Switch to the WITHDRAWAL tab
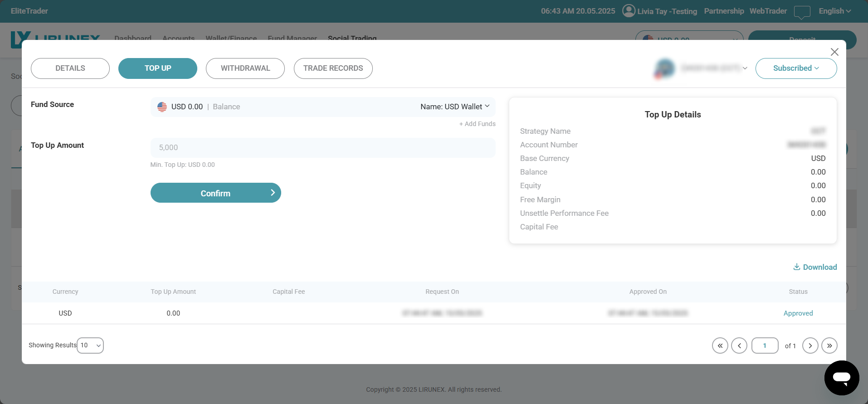This screenshot has height=404, width=868. pyautogui.click(x=245, y=68)
